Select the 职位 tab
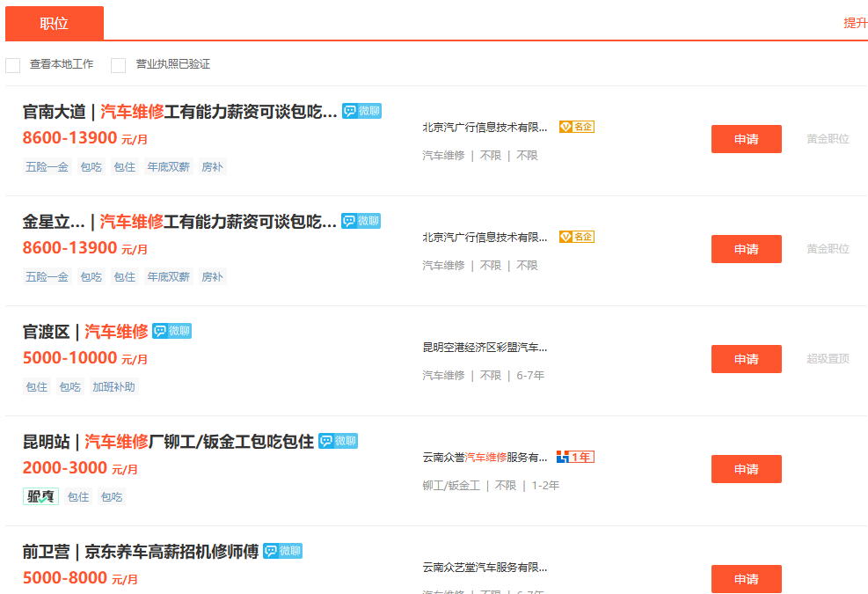 pos(55,24)
